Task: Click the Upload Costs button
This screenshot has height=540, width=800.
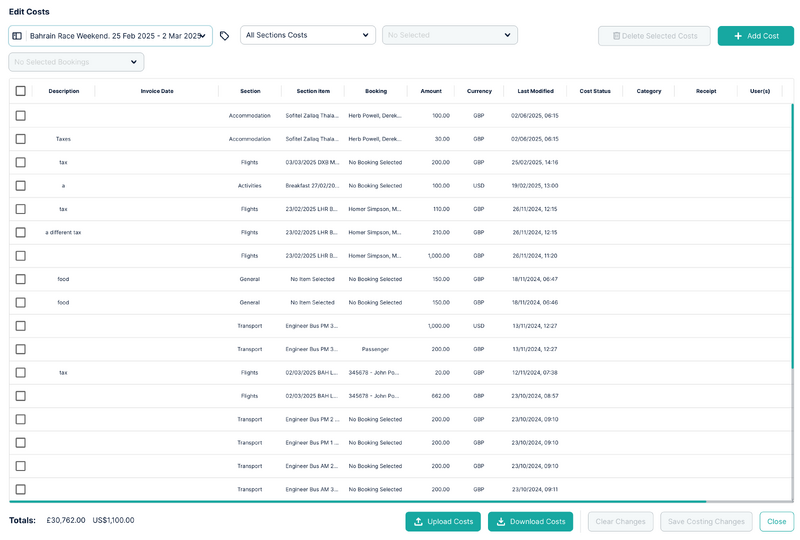Action: tap(443, 522)
